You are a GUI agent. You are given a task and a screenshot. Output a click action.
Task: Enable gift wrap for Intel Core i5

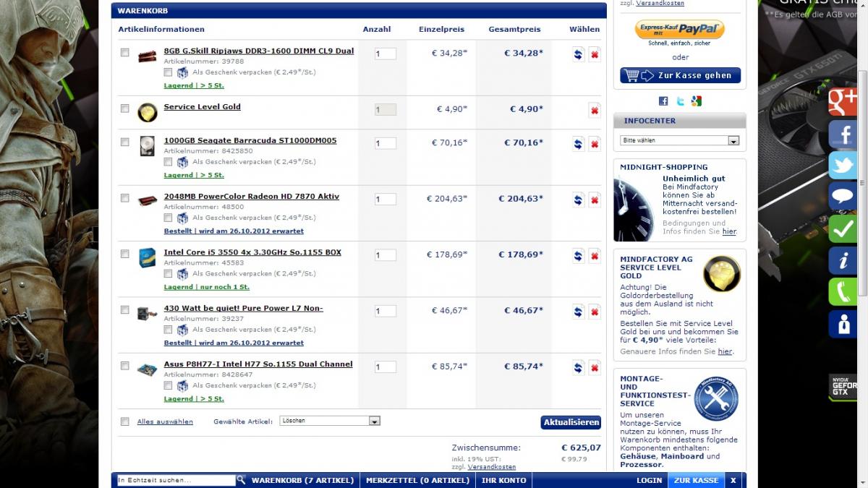coord(168,273)
